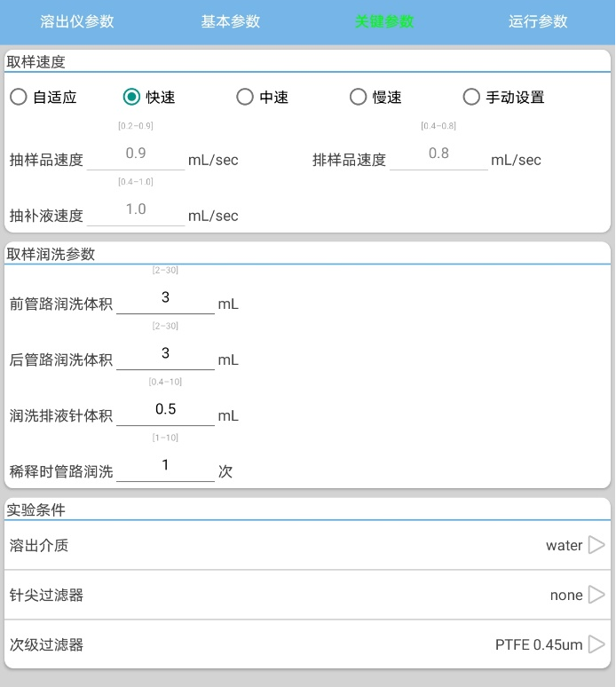Click the 取样润洗参数 section heading
The width and height of the screenshot is (616, 687).
click(51, 254)
